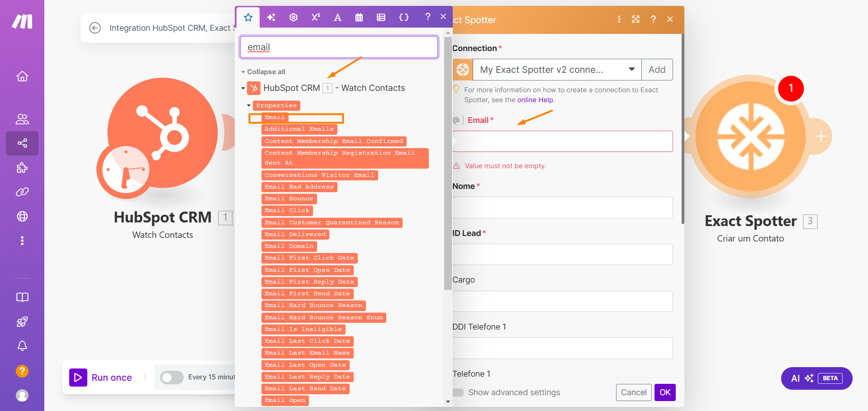Select the Email Domain pill
The width and height of the screenshot is (868, 411).
click(x=289, y=246)
